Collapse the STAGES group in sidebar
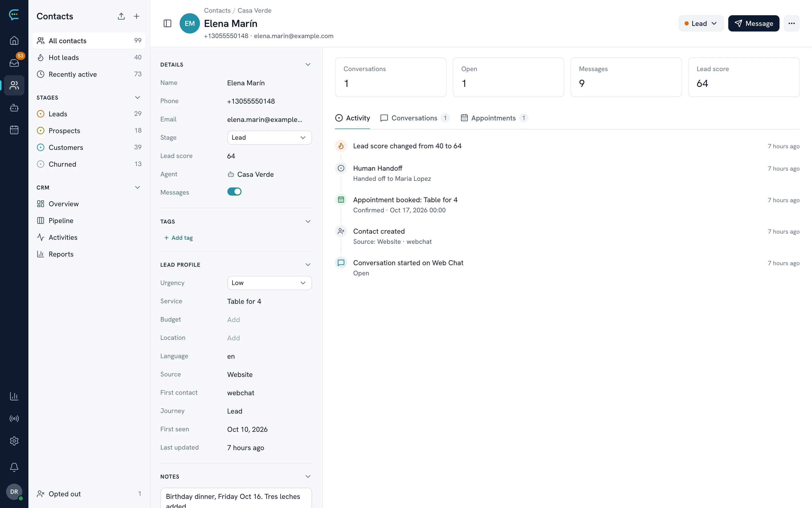The height and width of the screenshot is (508, 812). point(137,98)
